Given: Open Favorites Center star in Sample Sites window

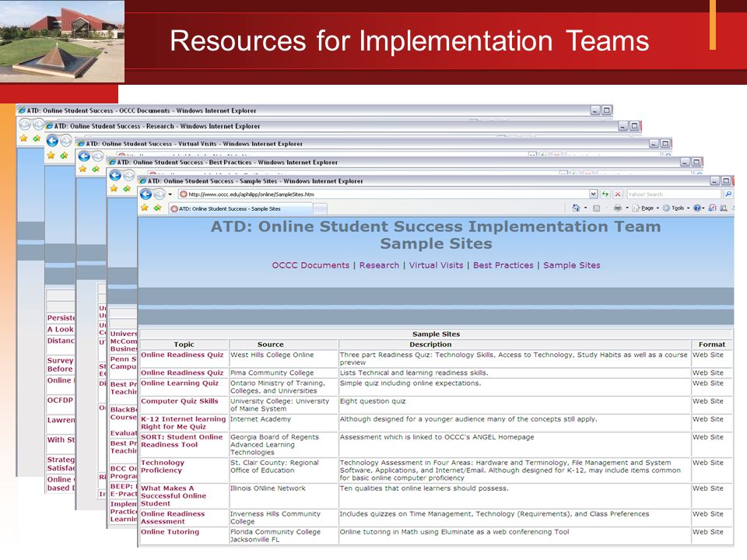Looking at the screenshot, I should pos(145,208).
